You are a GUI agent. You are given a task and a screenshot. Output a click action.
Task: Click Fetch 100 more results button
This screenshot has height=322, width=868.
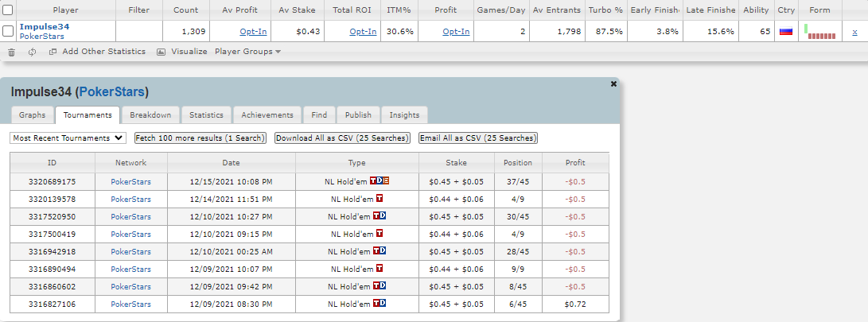200,138
